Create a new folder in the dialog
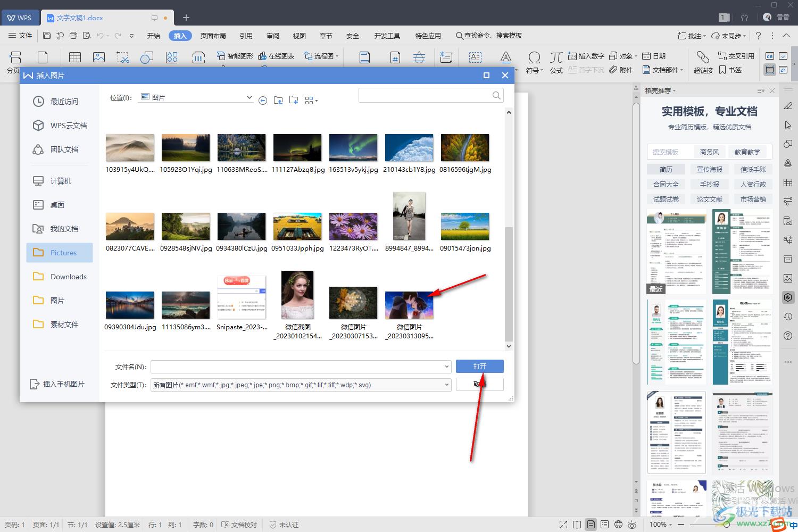The width and height of the screenshot is (798, 532). click(x=294, y=100)
